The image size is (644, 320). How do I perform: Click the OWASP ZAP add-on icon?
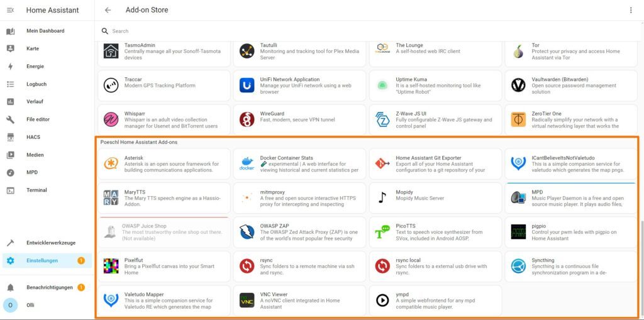[x=247, y=232]
